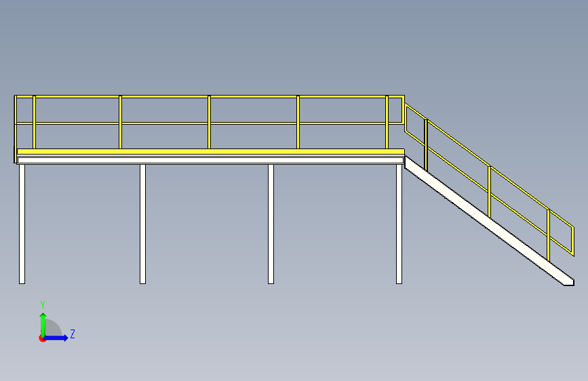
Task: Select the third support column from the left
Action: (271, 224)
